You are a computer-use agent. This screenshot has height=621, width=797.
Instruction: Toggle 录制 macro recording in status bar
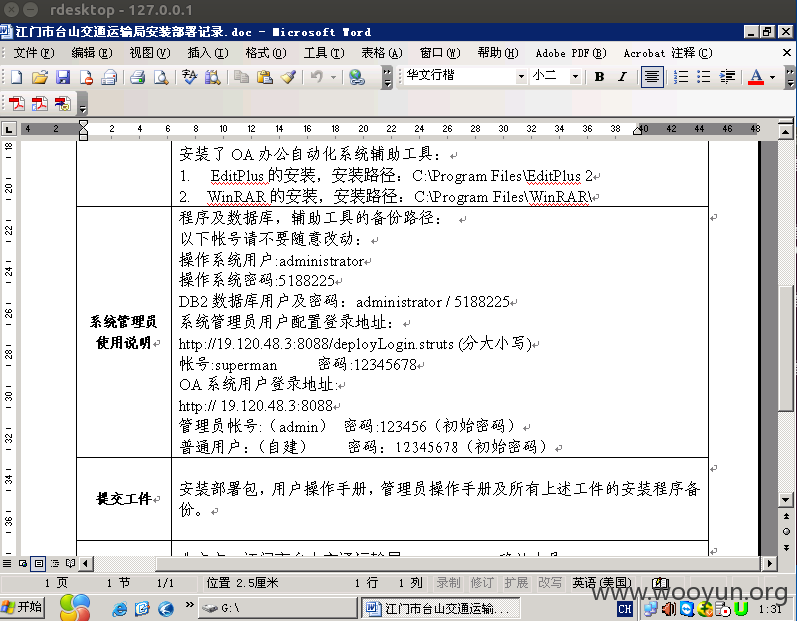(x=448, y=583)
